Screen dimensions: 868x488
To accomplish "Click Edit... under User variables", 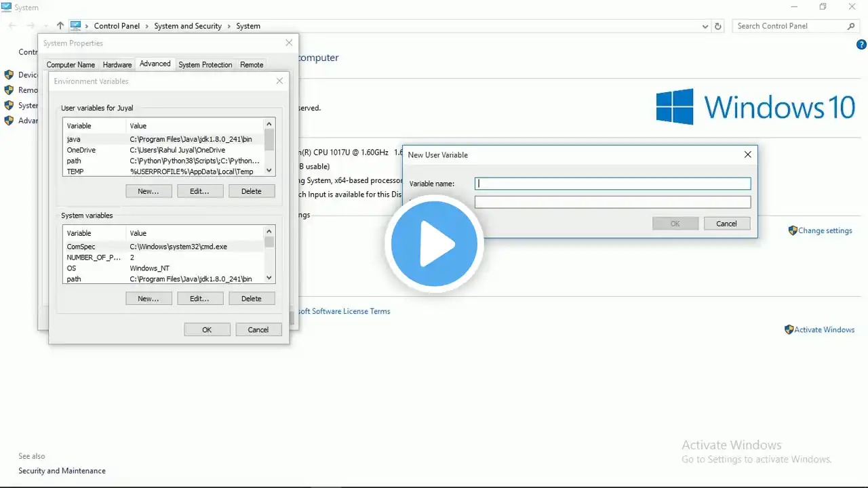I will click(199, 191).
